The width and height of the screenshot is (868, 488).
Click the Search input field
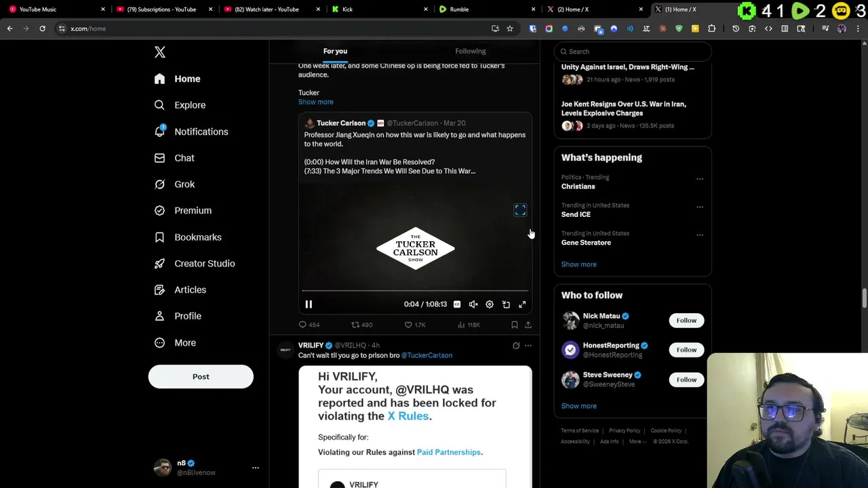coord(633,52)
